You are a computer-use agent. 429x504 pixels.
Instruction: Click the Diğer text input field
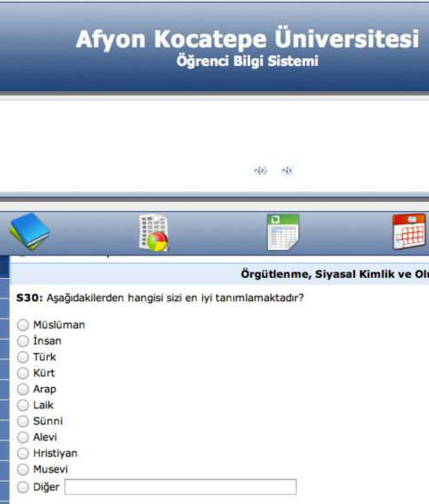click(181, 487)
